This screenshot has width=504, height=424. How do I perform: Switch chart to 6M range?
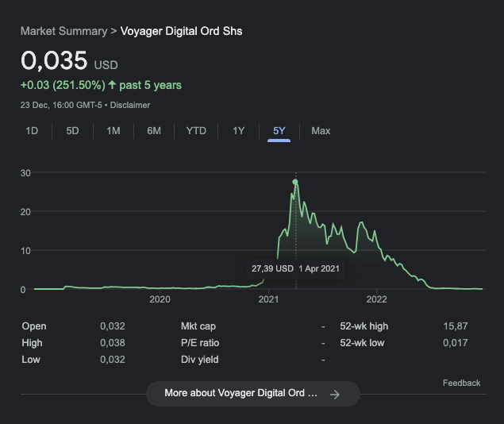154,131
